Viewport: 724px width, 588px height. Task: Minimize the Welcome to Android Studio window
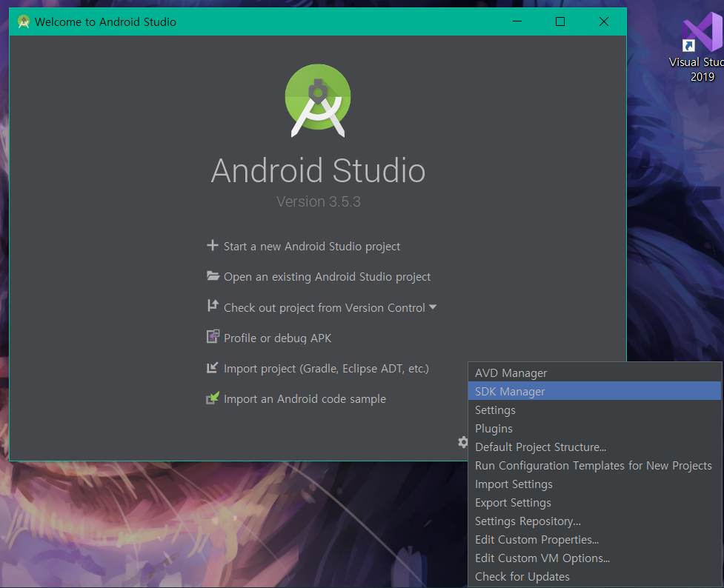tap(517, 21)
